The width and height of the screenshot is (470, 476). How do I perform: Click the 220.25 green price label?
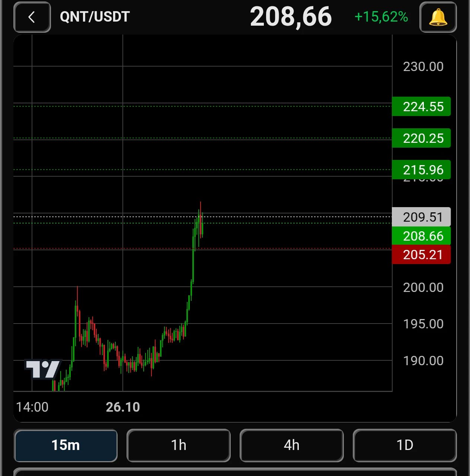click(422, 138)
